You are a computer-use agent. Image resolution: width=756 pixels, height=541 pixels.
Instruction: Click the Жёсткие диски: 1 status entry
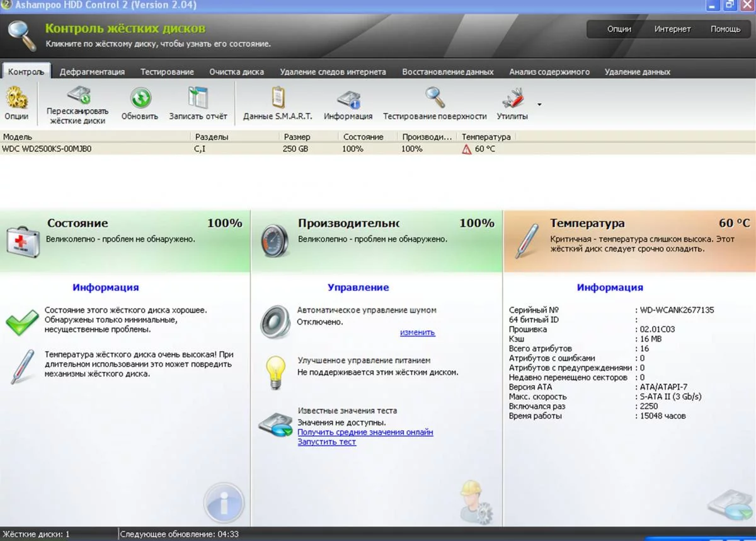click(36, 534)
